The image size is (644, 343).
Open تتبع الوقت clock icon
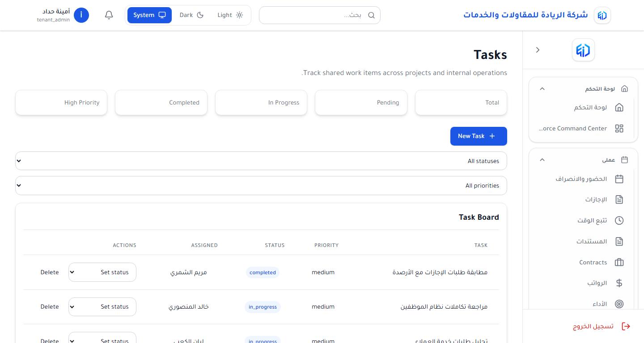point(619,221)
